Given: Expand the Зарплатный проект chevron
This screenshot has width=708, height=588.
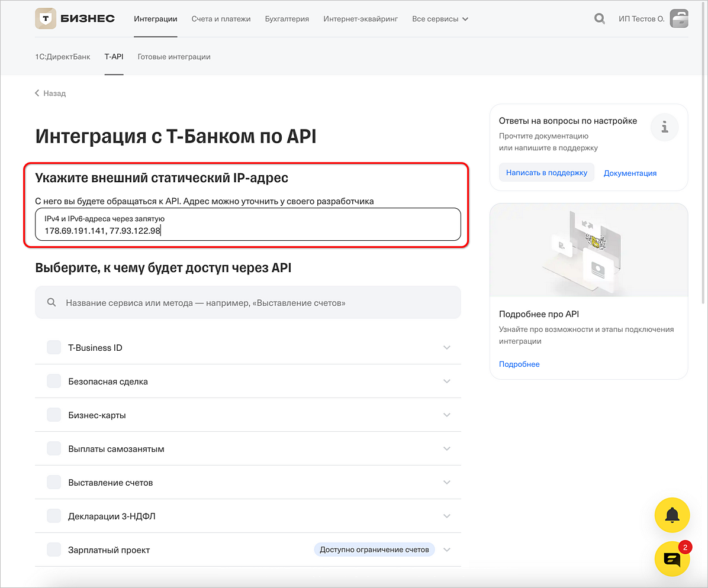Looking at the screenshot, I should (446, 550).
